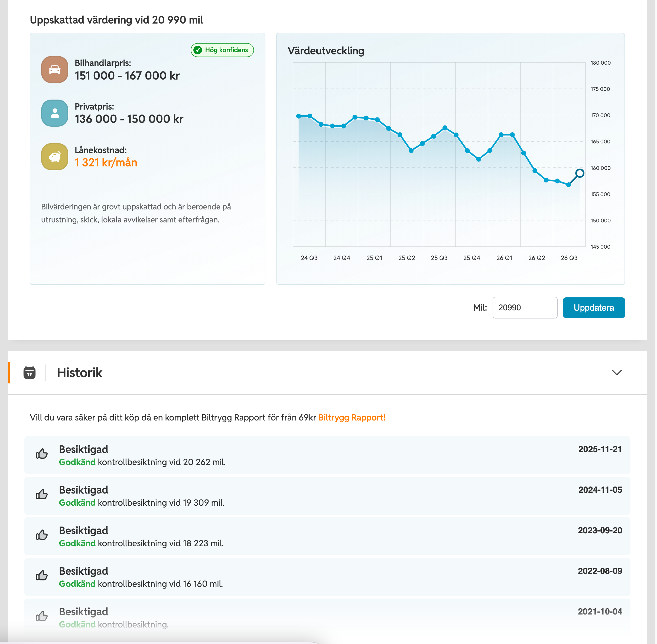
Task: Open the Besiktigad entry dated 2021-10-04
Action: 327,617
